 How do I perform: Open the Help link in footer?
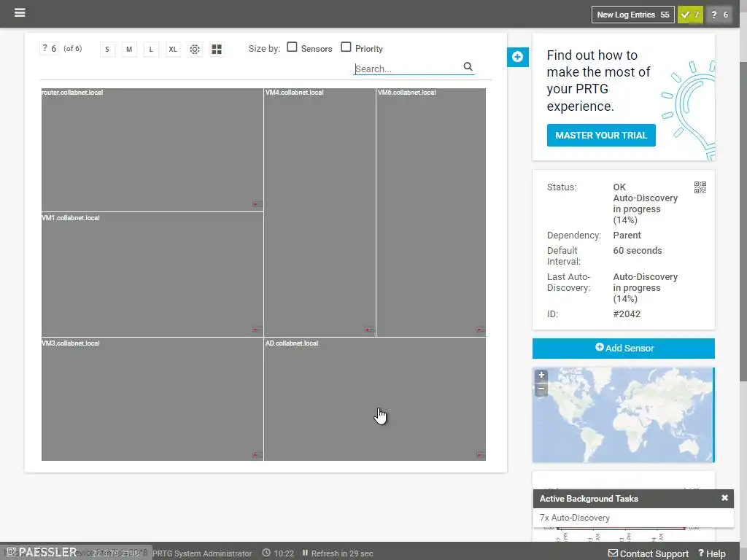point(712,553)
